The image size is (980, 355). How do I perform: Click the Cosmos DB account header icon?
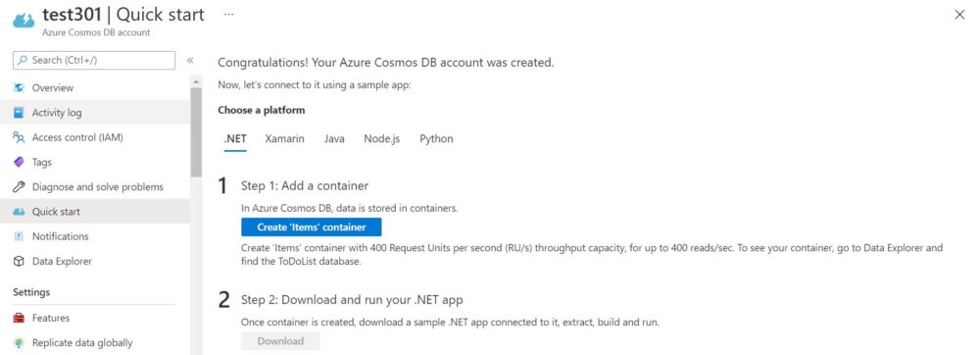[24, 21]
